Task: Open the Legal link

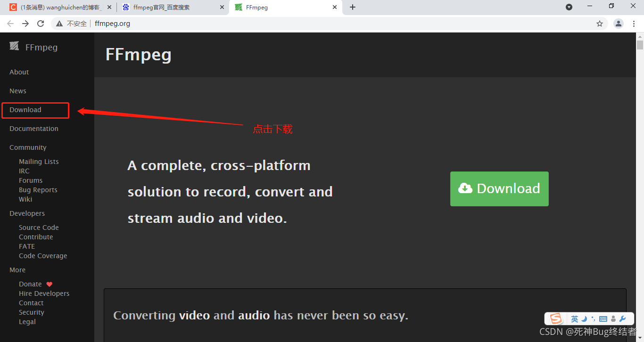Action: (27, 322)
